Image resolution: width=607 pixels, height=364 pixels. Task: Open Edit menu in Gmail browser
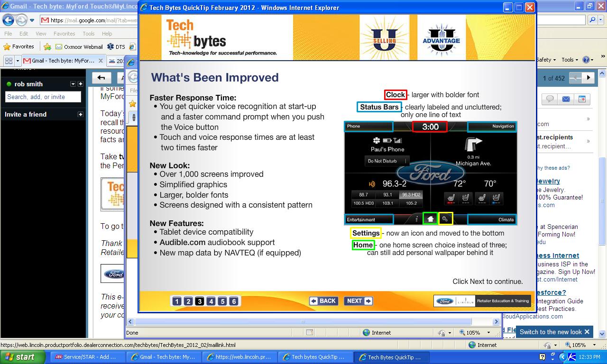tap(24, 34)
